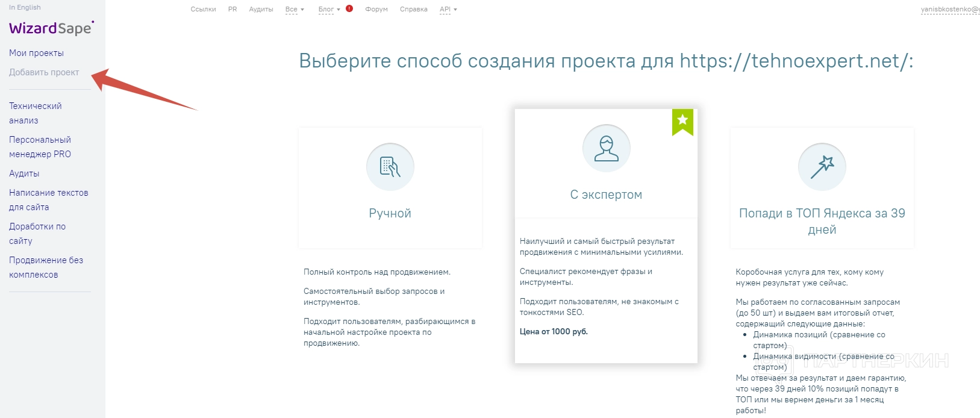Select the manual hand-touch icon
The height and width of the screenshot is (418, 980).
390,167
